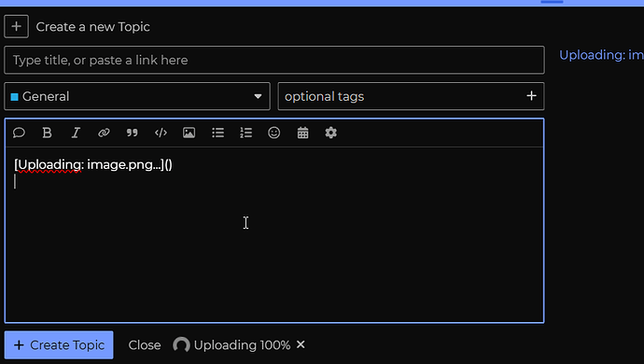Click the Close link to dismiss composer

coord(145,345)
